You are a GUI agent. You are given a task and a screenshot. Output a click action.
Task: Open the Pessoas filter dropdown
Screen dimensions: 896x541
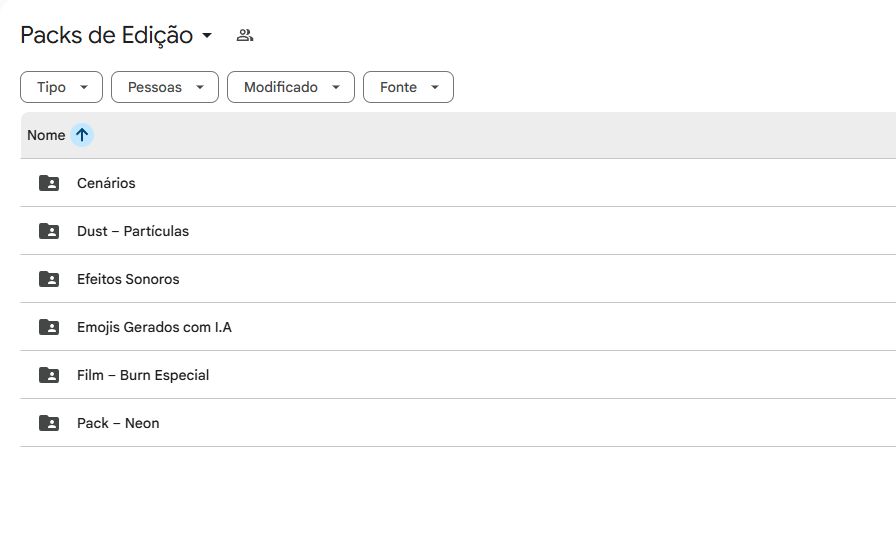[165, 87]
